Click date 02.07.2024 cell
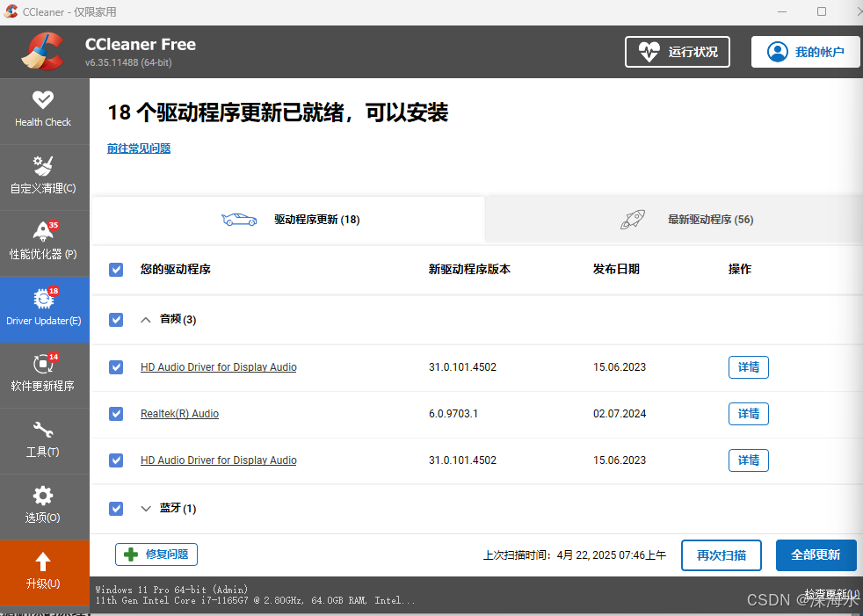 point(620,413)
